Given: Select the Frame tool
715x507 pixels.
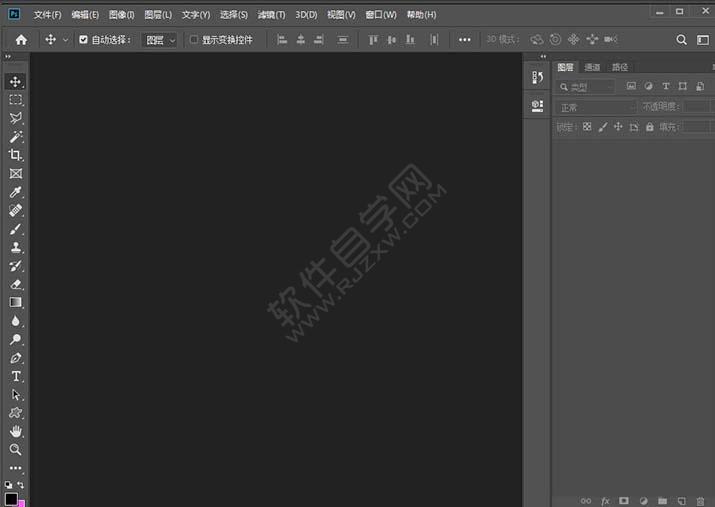Looking at the screenshot, I should (x=16, y=174).
